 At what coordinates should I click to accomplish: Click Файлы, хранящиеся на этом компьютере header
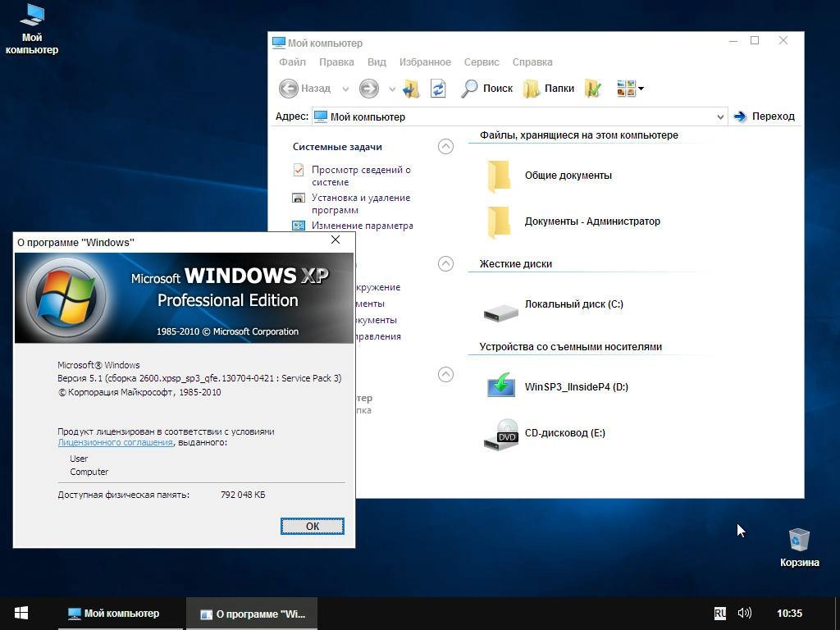(x=578, y=135)
